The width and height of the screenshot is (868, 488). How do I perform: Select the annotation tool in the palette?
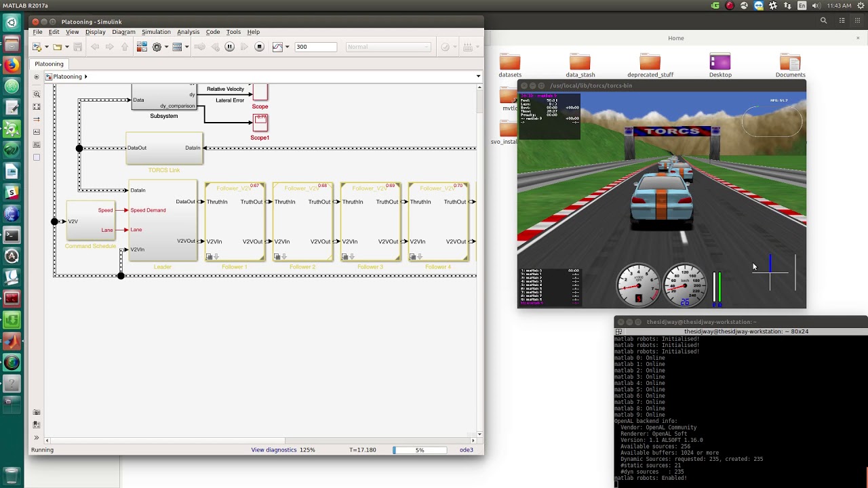coord(37,132)
